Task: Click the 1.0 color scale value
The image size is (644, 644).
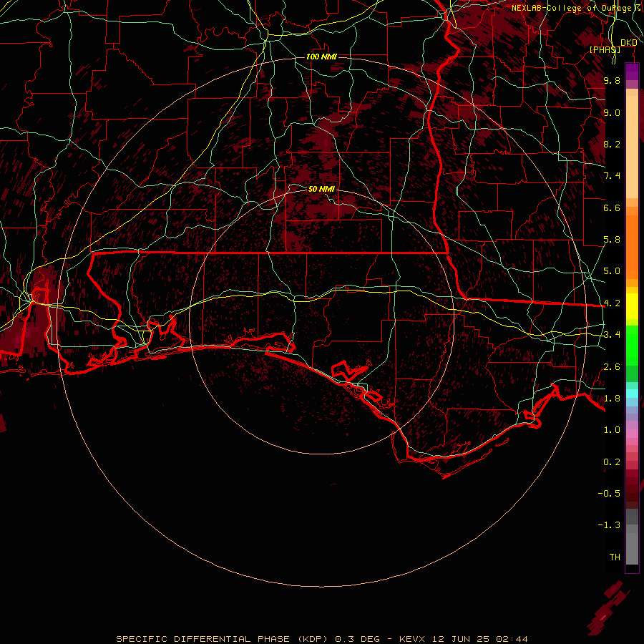Action: tap(612, 430)
